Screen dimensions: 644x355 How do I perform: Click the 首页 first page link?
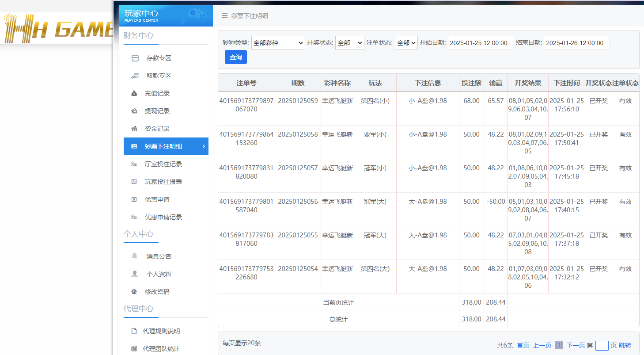point(523,345)
